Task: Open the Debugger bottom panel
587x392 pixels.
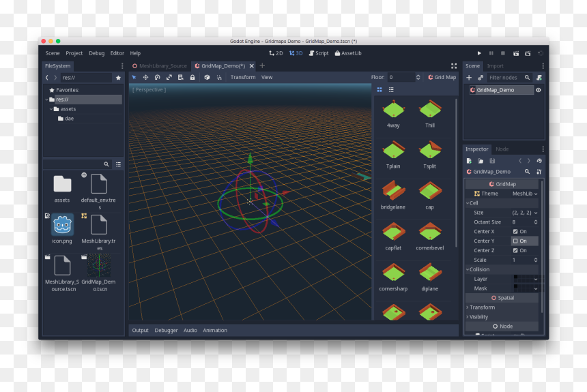Action: coord(167,330)
